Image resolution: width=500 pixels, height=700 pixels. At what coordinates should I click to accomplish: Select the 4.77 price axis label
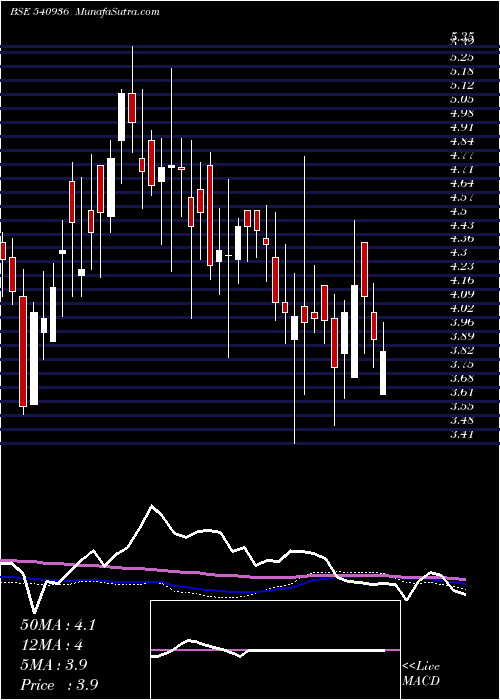462,155
